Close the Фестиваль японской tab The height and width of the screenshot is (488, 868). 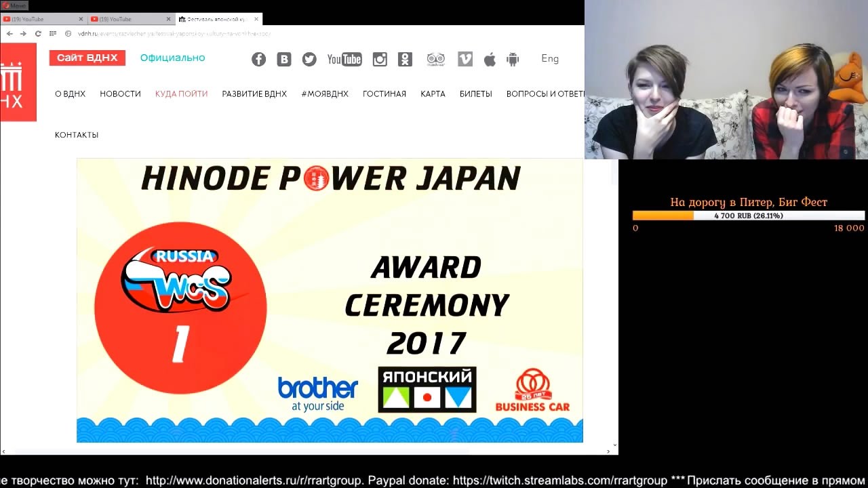click(257, 19)
